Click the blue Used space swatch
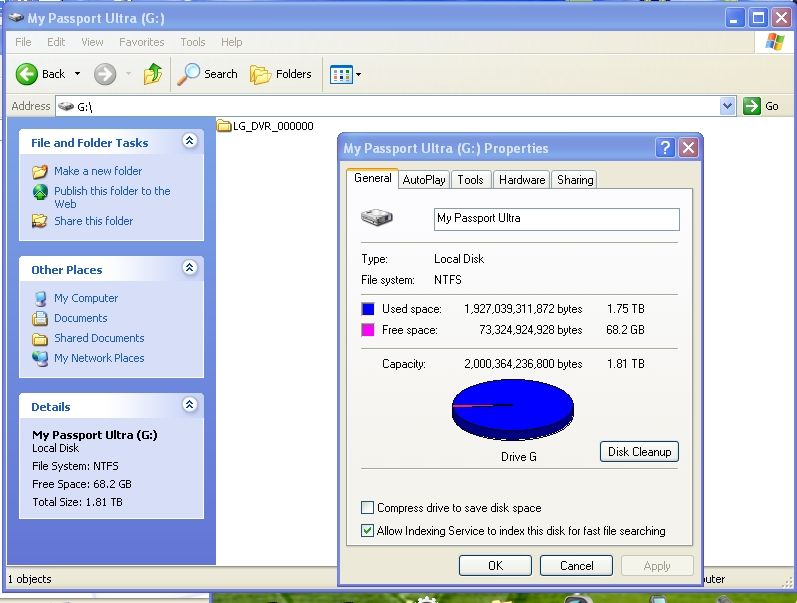Screen dimensions: 797x603 (x=367, y=309)
